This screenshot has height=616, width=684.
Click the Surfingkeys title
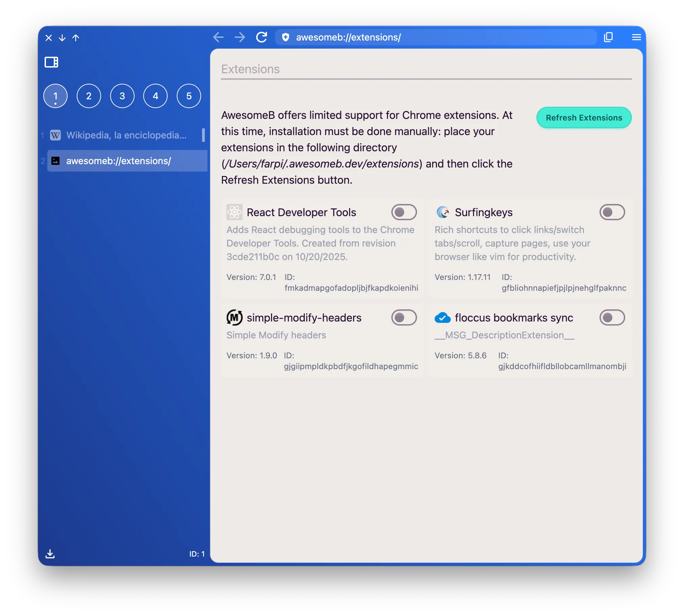(484, 212)
